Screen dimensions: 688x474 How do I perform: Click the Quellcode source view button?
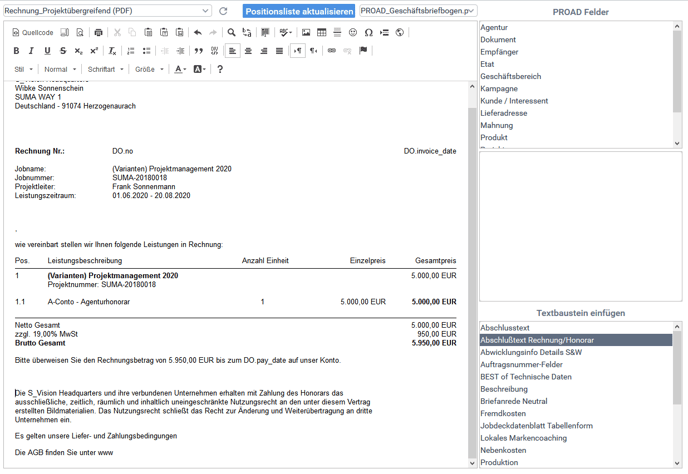pyautogui.click(x=33, y=33)
